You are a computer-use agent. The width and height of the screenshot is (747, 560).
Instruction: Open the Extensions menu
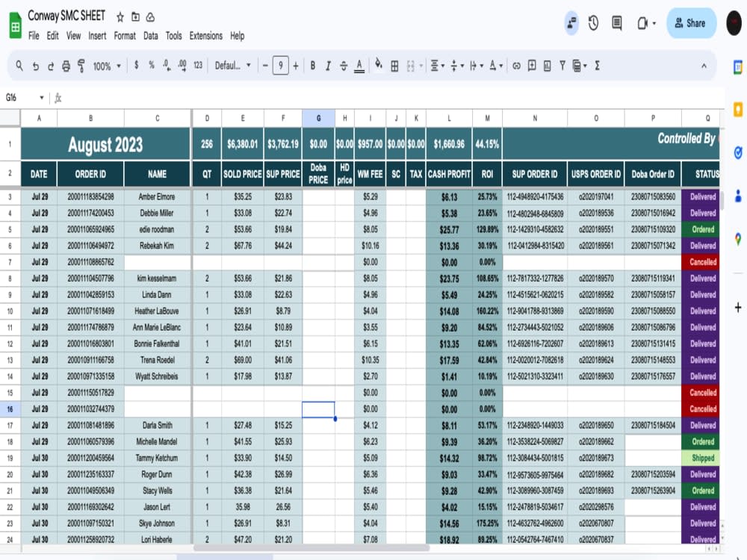coord(206,36)
